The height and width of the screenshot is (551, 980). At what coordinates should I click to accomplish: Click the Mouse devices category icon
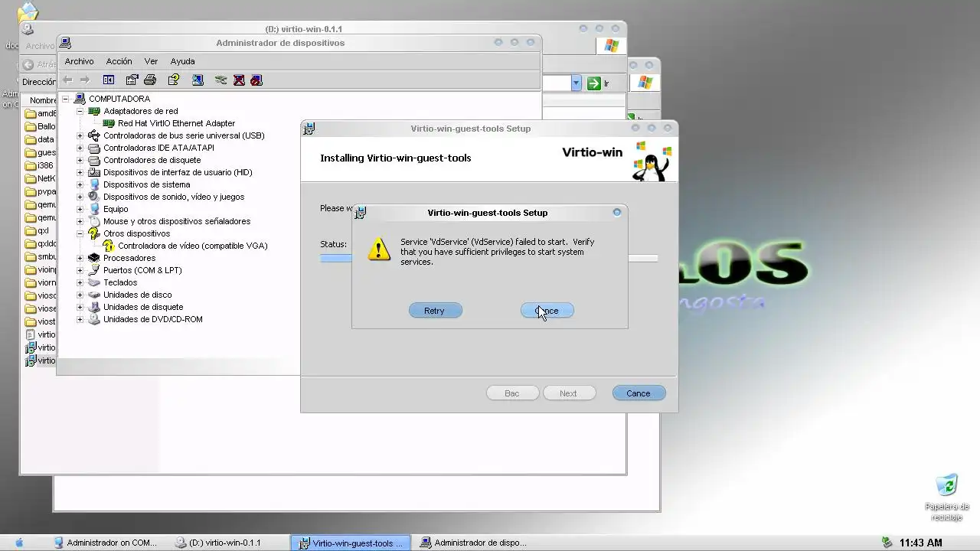(94, 221)
